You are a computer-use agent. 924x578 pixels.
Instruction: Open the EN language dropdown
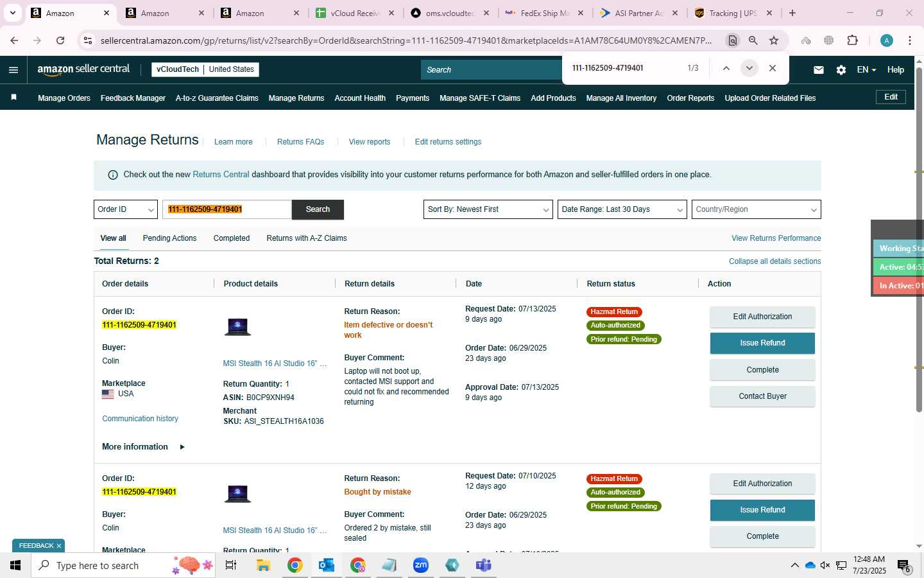tap(866, 70)
